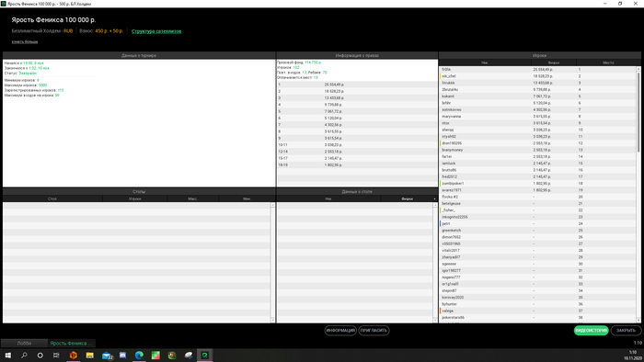
Task: Open green app with red dot in taskbar
Action: click(172, 356)
